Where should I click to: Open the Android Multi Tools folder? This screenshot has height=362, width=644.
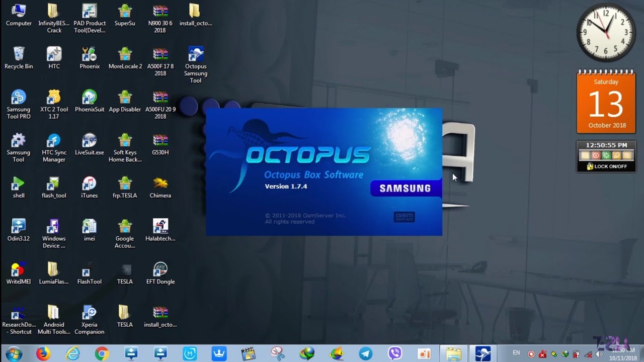(54, 320)
